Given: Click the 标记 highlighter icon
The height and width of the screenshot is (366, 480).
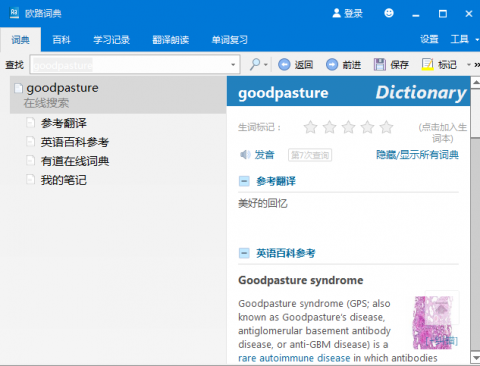Looking at the screenshot, I should (x=428, y=64).
